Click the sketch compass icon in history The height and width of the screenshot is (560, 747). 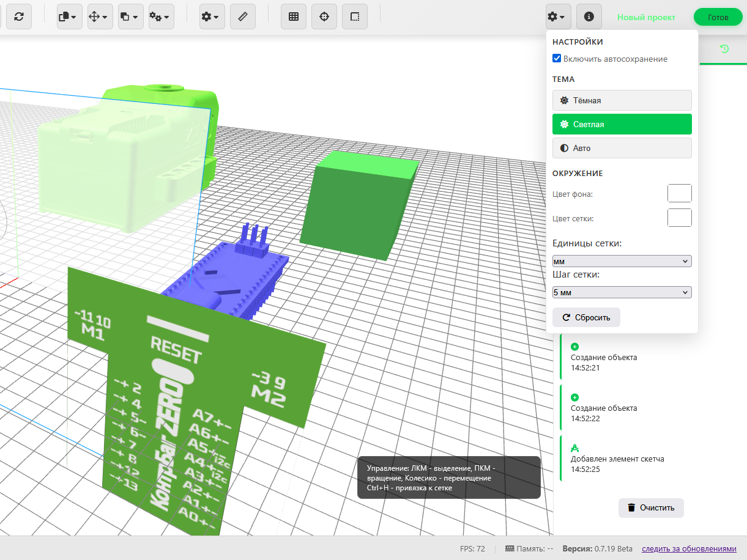(574, 448)
